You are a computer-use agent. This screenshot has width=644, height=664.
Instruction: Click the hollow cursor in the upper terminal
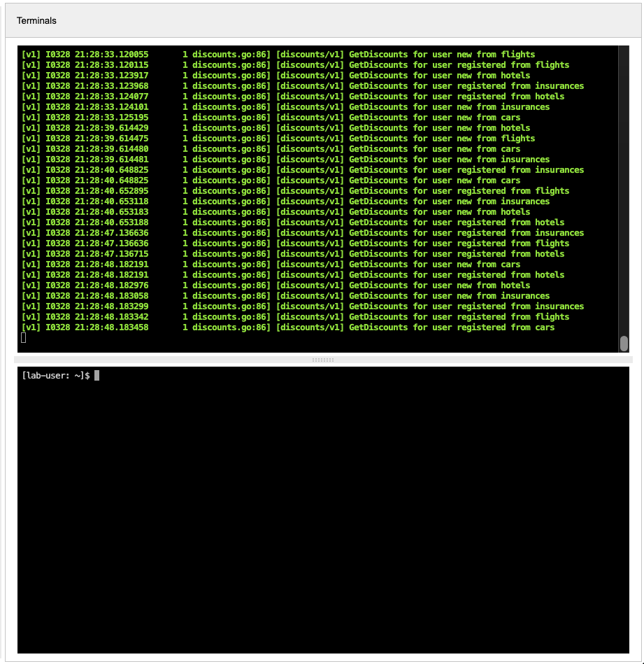point(24,337)
